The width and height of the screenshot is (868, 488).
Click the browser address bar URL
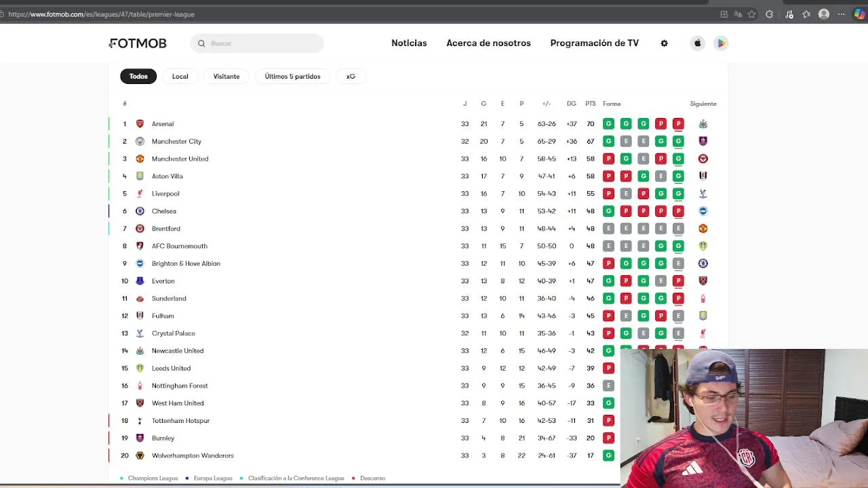[102, 14]
